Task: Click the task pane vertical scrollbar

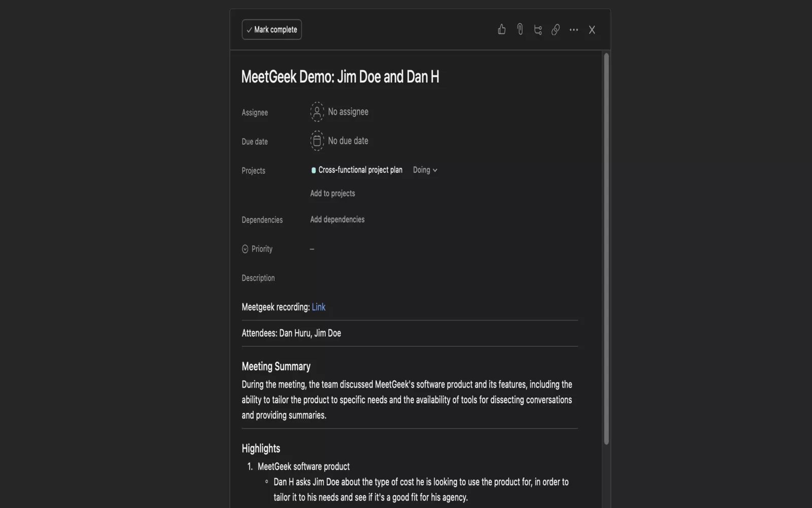Action: [x=606, y=249]
